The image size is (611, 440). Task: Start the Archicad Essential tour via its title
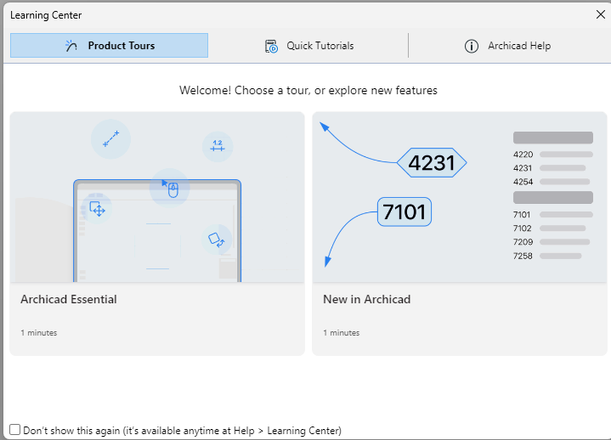point(69,299)
